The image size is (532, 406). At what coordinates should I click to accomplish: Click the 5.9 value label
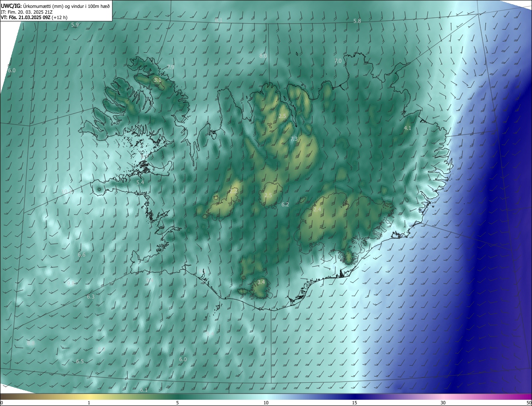pyautogui.click(x=75, y=25)
